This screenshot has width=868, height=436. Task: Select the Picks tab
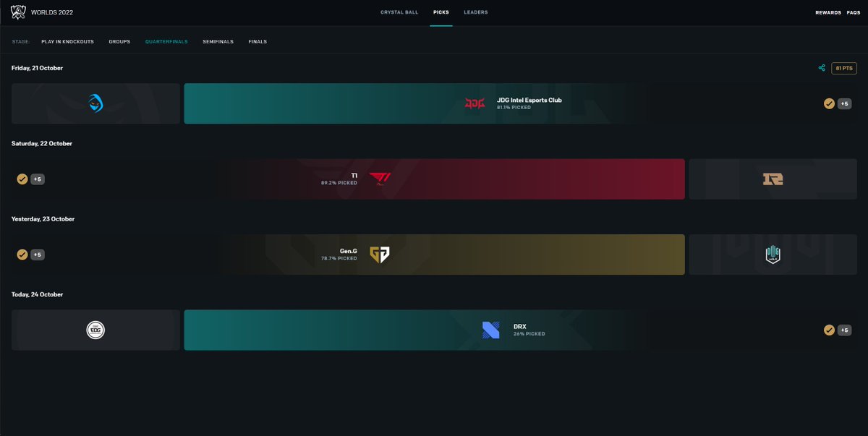(x=441, y=12)
